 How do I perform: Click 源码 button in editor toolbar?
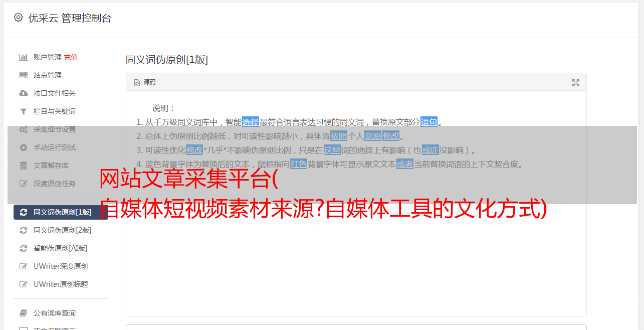[145, 82]
